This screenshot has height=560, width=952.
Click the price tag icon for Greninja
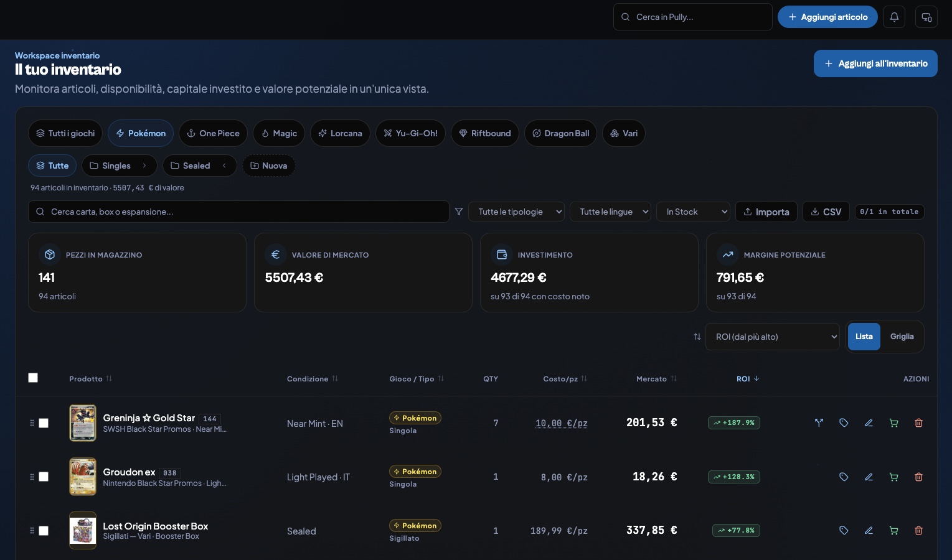click(x=844, y=423)
